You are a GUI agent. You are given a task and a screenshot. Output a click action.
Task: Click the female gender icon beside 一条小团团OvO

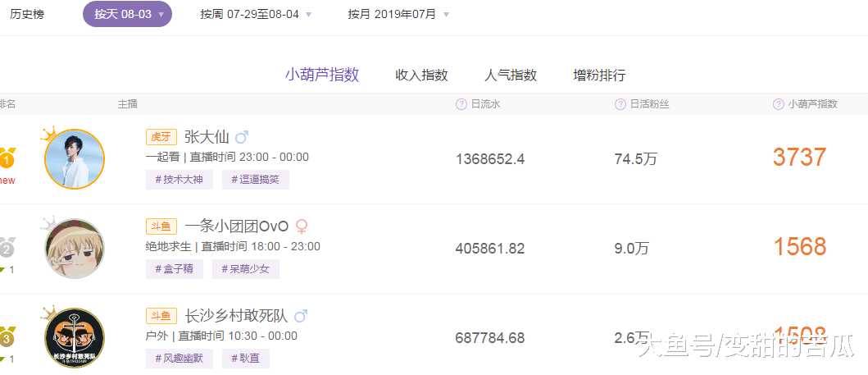(302, 226)
